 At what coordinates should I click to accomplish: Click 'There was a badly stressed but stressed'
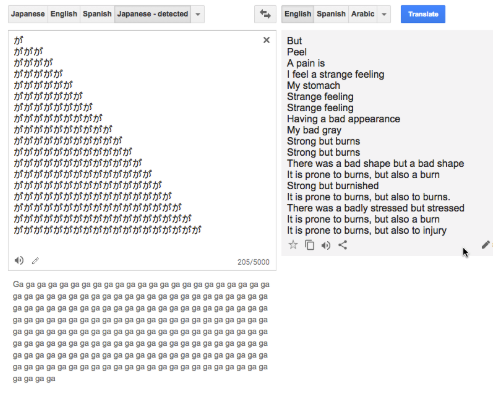coord(376,208)
